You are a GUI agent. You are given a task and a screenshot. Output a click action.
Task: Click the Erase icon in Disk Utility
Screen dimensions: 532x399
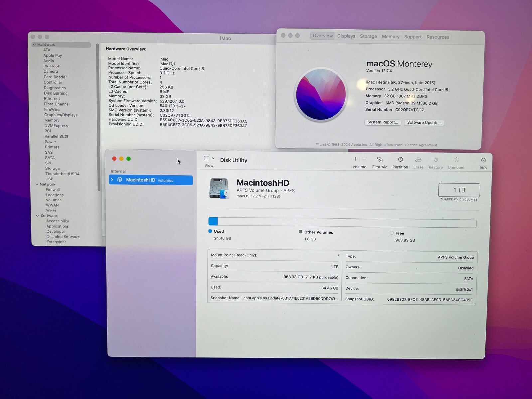click(x=418, y=160)
